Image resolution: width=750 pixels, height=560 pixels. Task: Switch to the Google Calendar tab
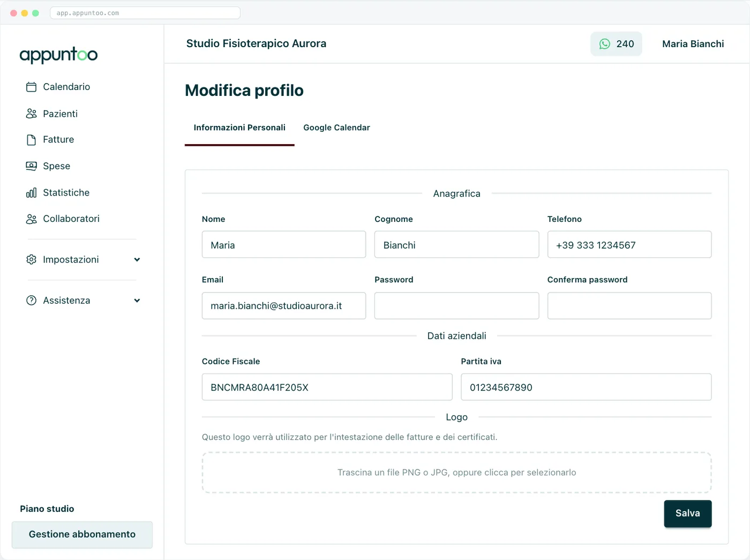[x=336, y=128]
